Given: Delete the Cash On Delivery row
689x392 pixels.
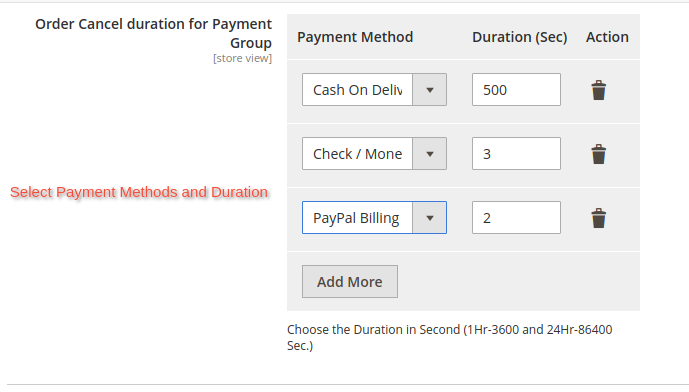Looking at the screenshot, I should click(x=598, y=90).
